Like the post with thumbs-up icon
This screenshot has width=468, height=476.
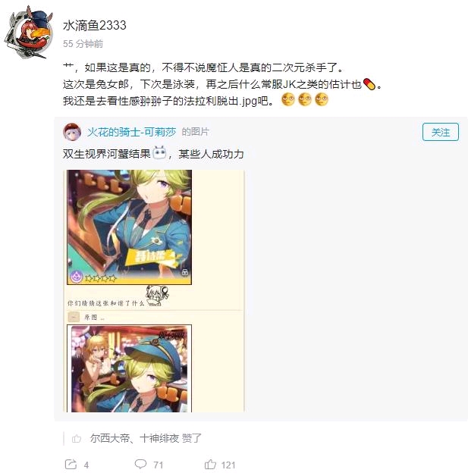click(210, 464)
